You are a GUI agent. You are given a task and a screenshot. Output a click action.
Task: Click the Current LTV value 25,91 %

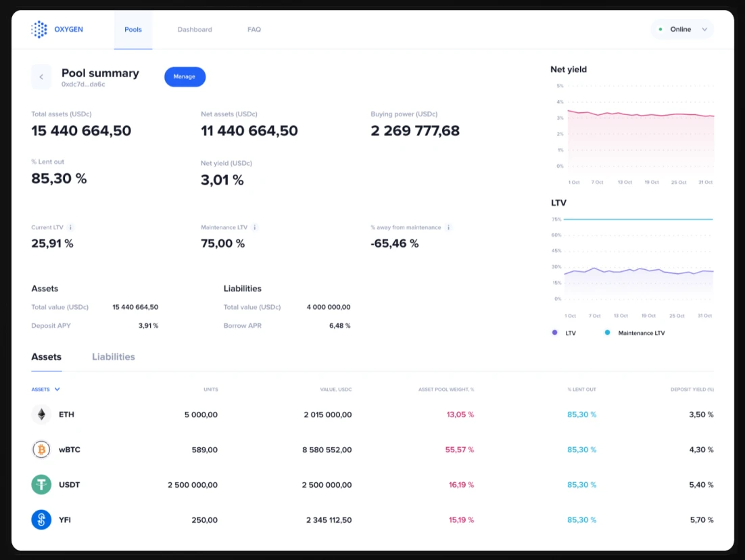(52, 244)
